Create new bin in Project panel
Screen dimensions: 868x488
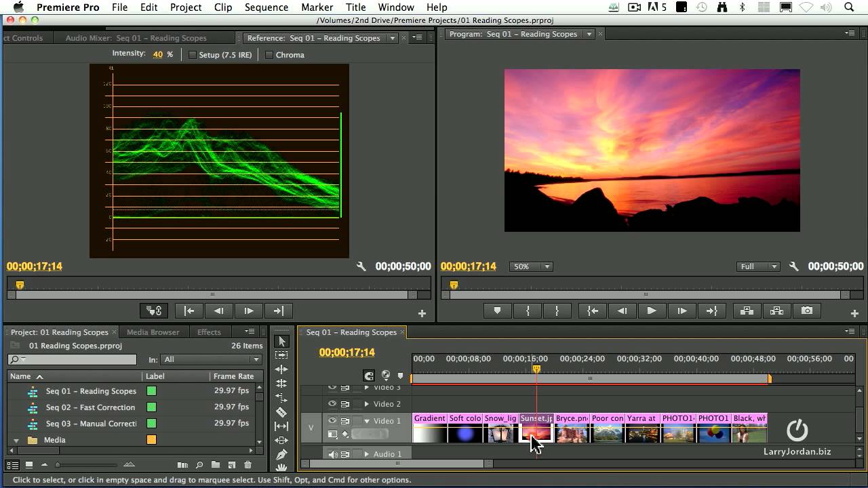(216, 465)
